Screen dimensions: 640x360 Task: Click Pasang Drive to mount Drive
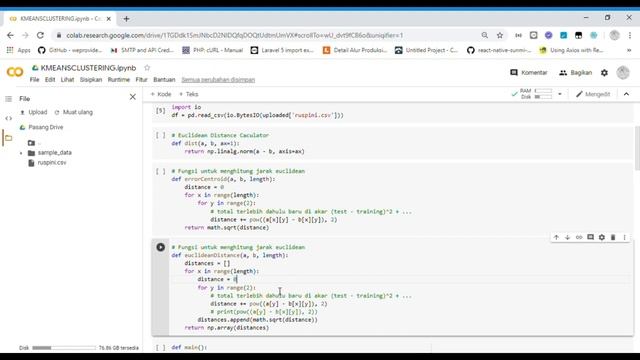[x=41, y=127]
